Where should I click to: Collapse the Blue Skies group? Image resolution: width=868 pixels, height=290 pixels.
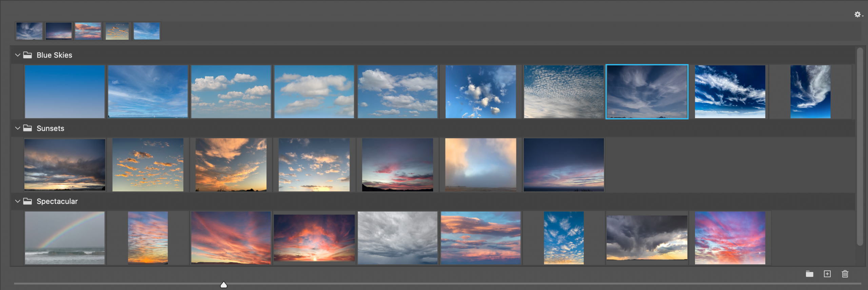click(x=18, y=55)
